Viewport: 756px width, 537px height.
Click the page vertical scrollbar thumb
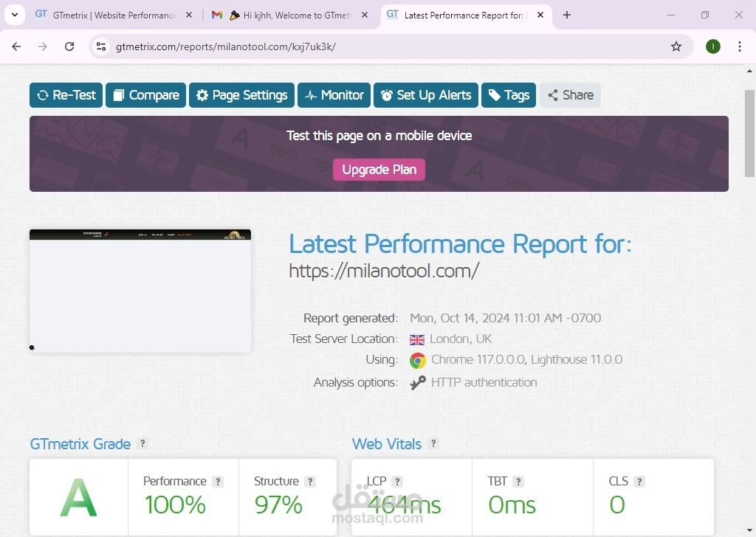click(749, 134)
